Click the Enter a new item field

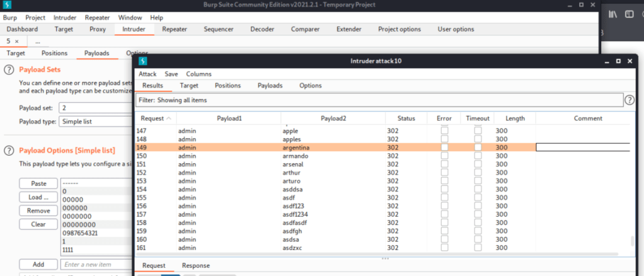(96, 265)
